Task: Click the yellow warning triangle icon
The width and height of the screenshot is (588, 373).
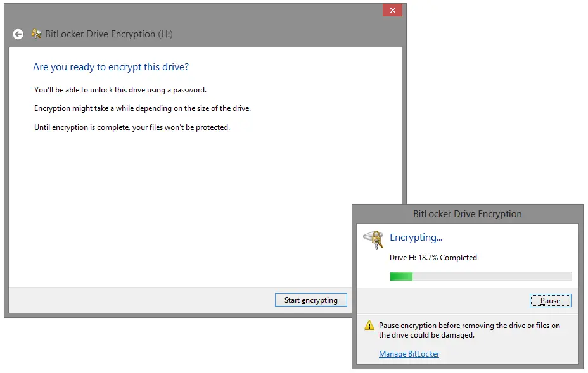Action: pos(369,325)
